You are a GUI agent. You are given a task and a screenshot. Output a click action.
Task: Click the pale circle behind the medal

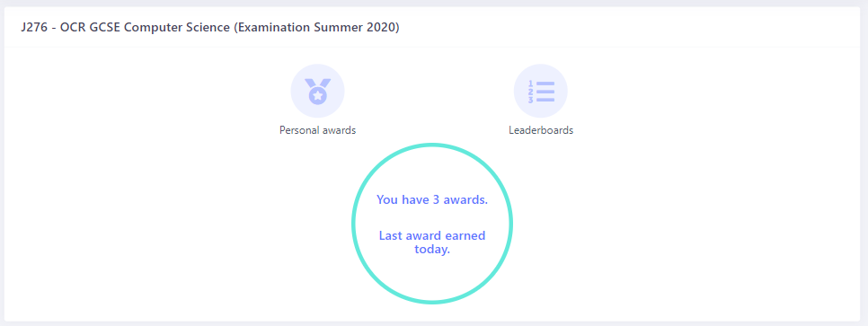click(318, 91)
